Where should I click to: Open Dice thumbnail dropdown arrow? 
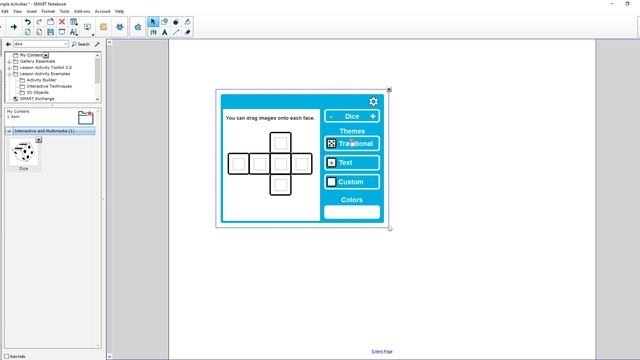click(x=38, y=140)
